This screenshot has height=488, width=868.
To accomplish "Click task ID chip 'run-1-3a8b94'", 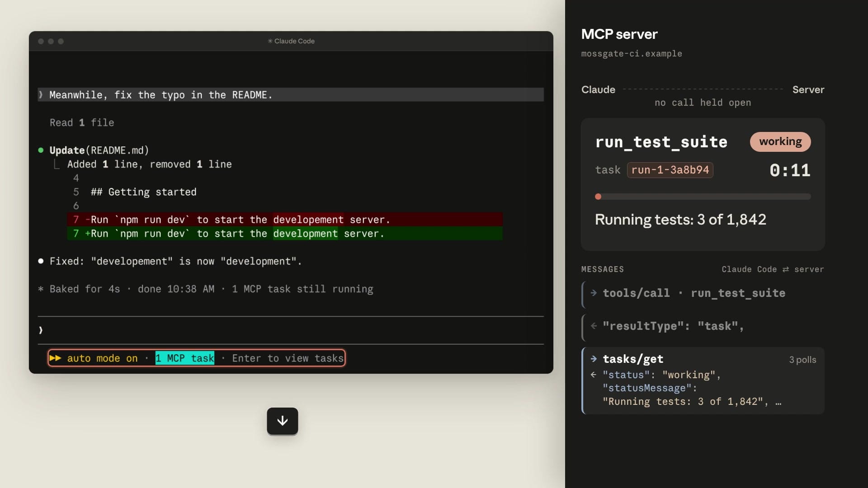I will pos(670,170).
